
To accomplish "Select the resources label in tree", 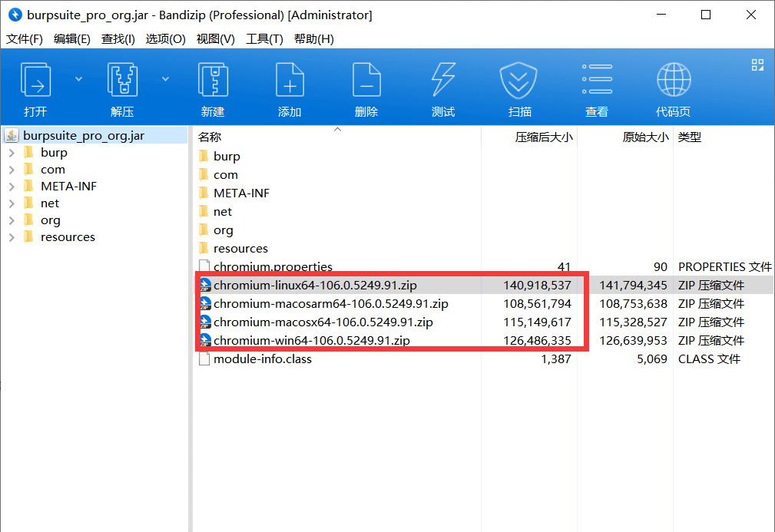I will [x=68, y=237].
